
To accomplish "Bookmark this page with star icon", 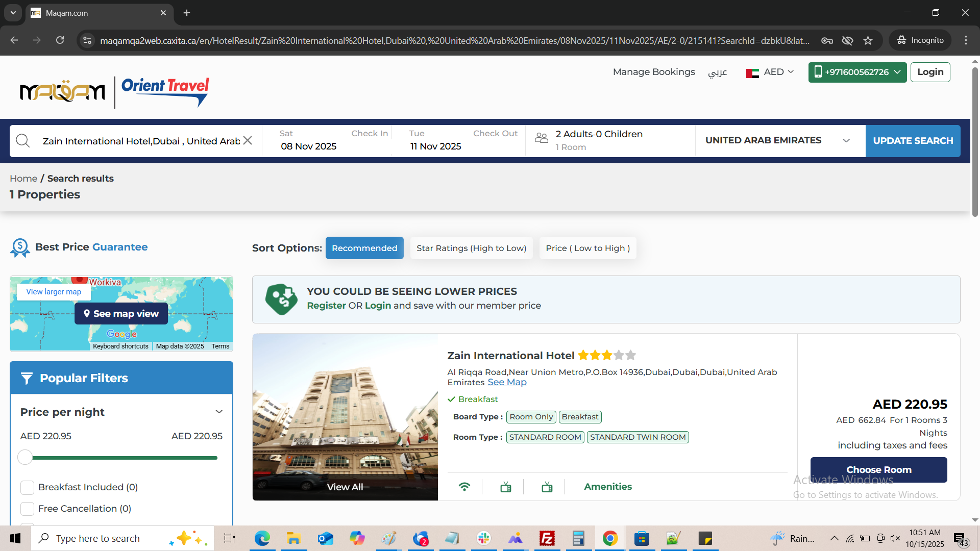I will click(868, 40).
